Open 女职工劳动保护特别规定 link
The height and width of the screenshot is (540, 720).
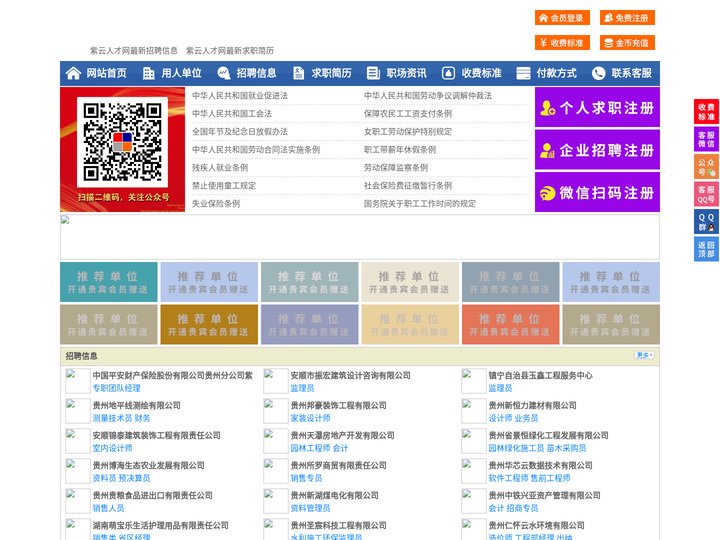click(408, 131)
